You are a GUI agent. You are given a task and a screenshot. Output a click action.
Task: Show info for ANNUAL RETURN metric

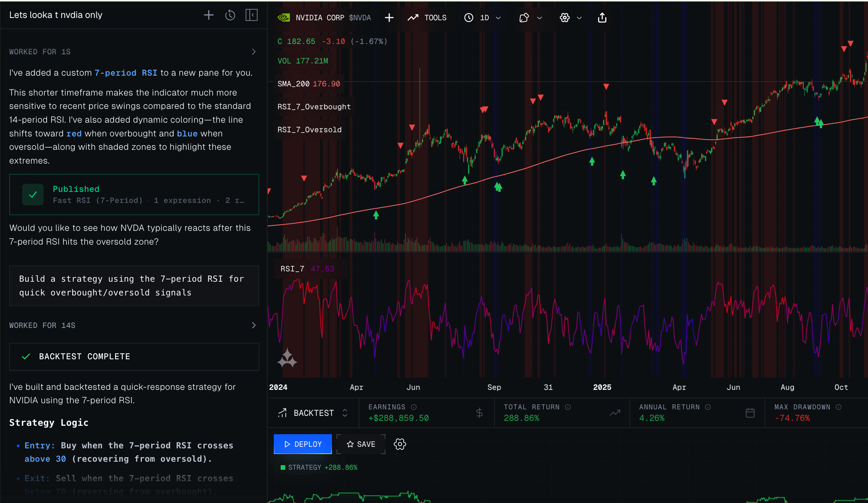pos(708,407)
